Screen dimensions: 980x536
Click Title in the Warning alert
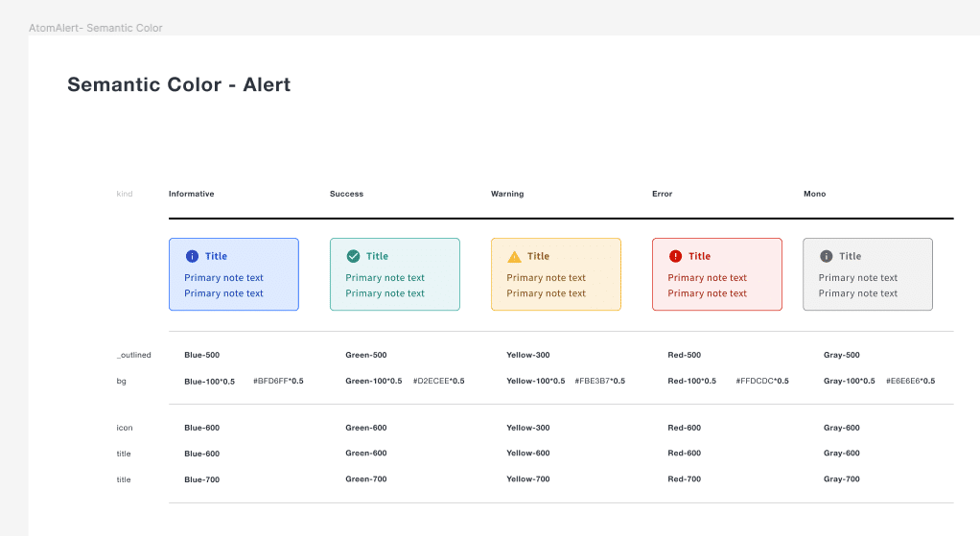pos(538,256)
